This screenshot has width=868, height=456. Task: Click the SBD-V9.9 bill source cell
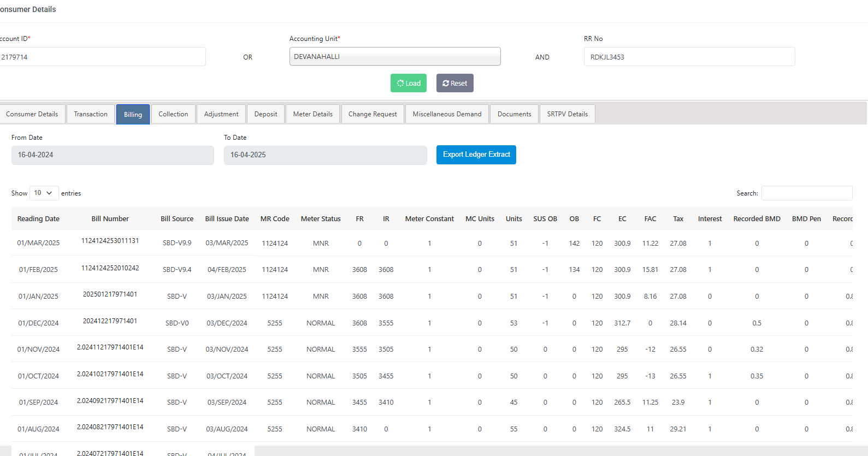click(x=177, y=243)
